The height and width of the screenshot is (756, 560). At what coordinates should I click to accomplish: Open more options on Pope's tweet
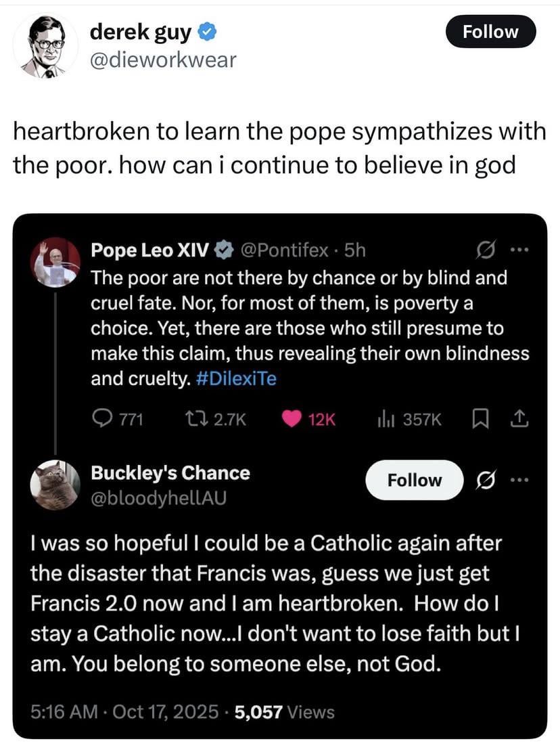(x=519, y=250)
